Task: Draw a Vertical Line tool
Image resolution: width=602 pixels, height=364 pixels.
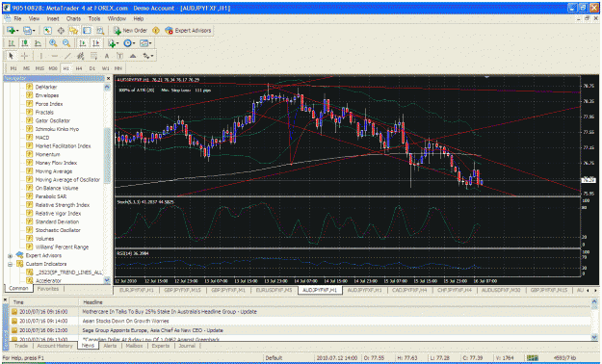Action: [x=41, y=56]
